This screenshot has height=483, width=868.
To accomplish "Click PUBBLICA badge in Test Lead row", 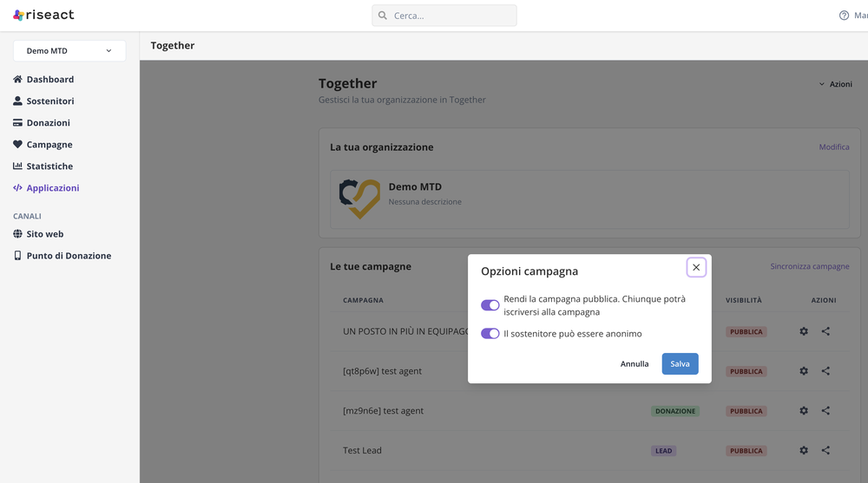I will 746,451.
